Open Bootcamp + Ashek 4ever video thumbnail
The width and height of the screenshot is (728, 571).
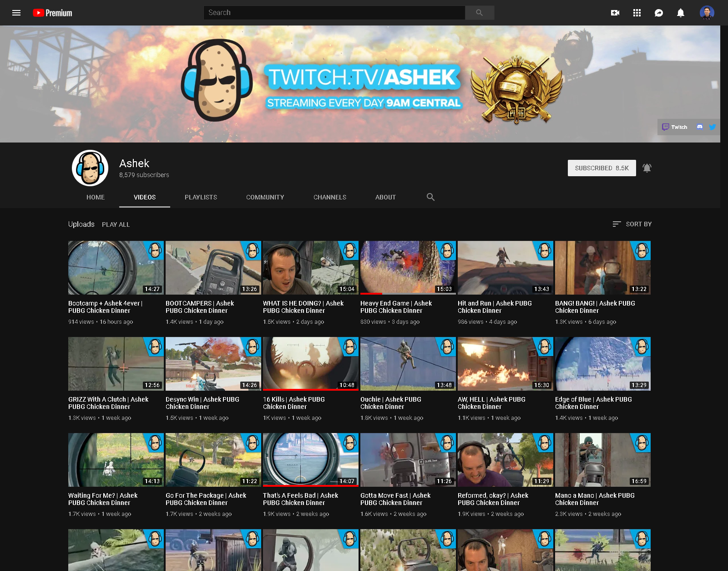[x=116, y=268]
